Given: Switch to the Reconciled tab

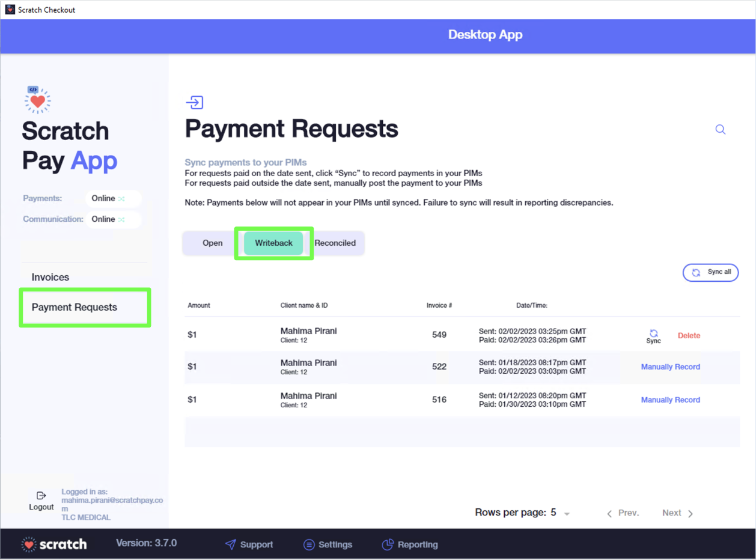Looking at the screenshot, I should (335, 243).
